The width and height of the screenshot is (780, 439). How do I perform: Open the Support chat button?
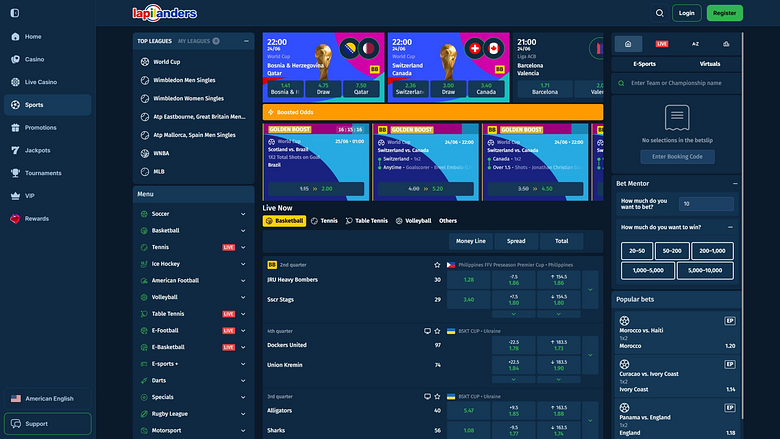(48, 424)
